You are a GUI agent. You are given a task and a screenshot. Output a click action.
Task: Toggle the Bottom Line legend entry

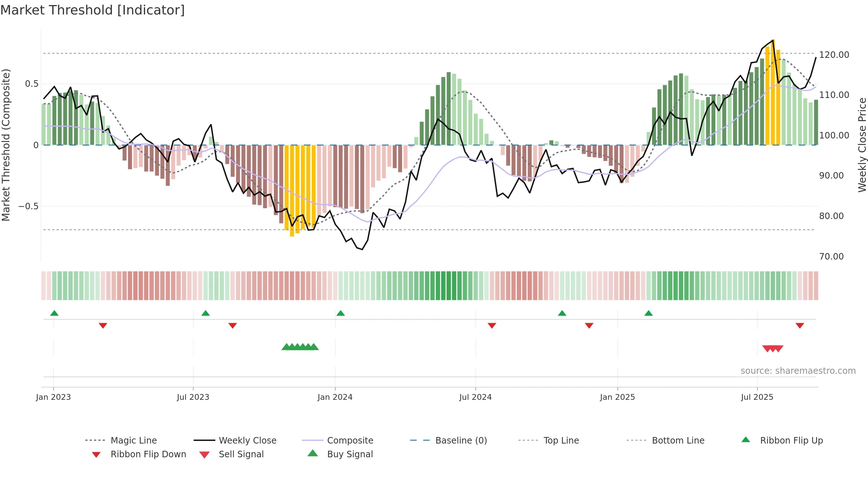665,440
